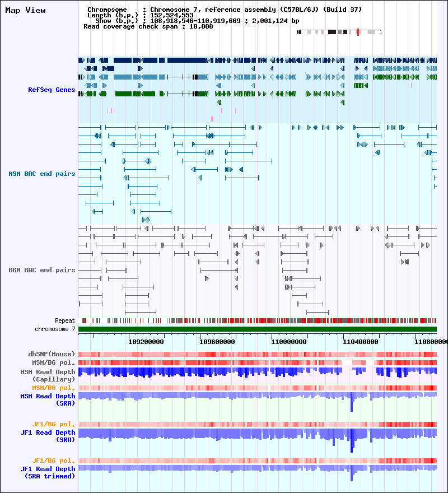Click the JF1 Read Depth (SRA trimmed) label
This screenshot has width=448, height=493.
tap(48, 473)
